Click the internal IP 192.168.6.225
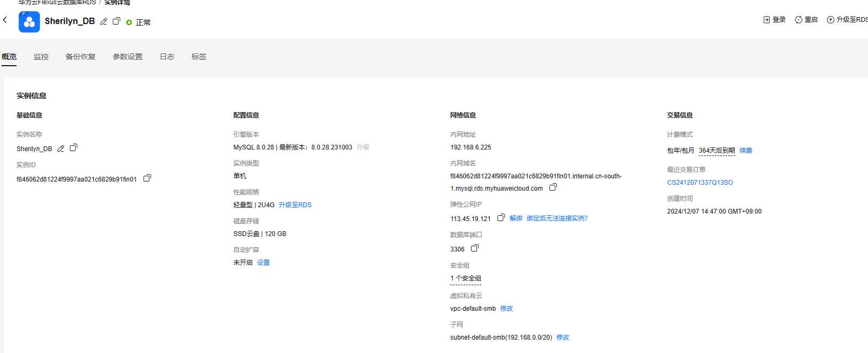 (x=471, y=147)
